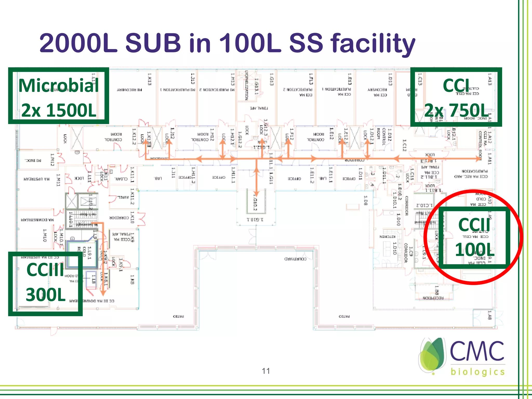Click room label 1.J11 on the plan

click(x=173, y=172)
